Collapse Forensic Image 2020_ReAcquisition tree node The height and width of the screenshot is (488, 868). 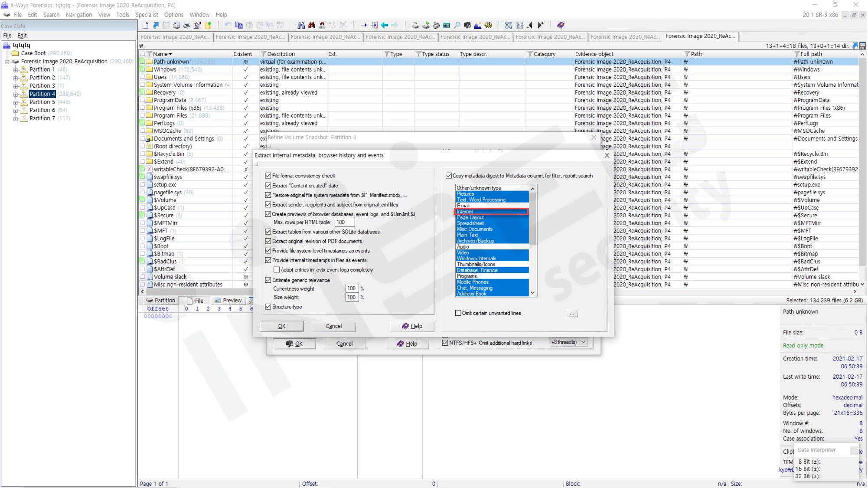pos(7,62)
